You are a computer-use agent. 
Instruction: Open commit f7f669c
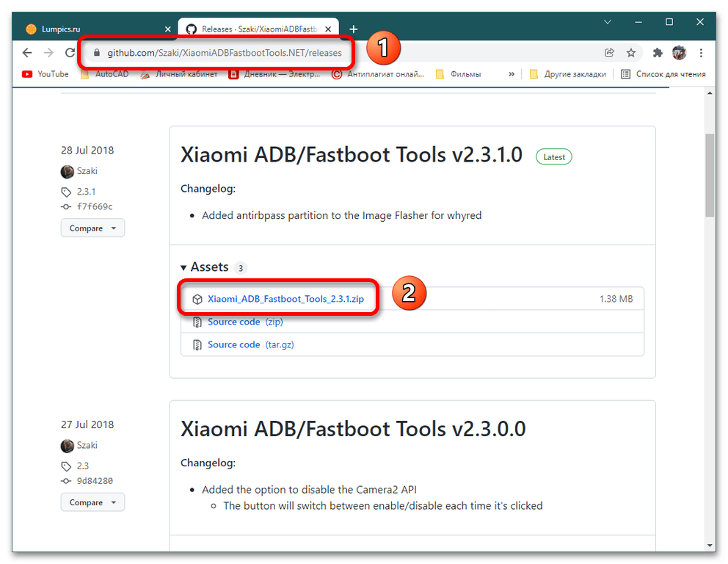(95, 207)
